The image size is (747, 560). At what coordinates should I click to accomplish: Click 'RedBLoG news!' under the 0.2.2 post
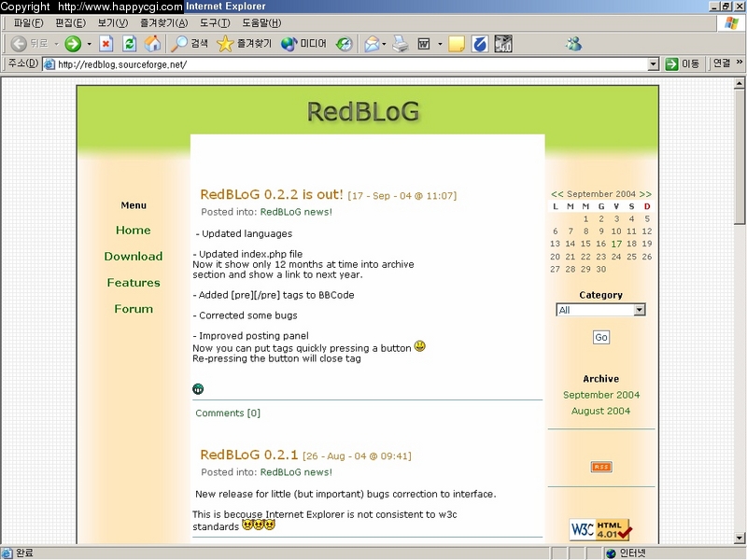point(296,212)
